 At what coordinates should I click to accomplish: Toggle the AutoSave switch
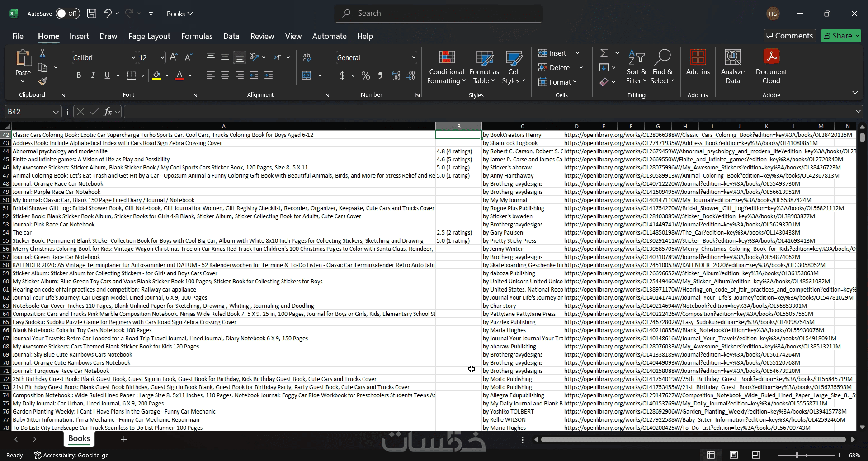click(x=68, y=14)
